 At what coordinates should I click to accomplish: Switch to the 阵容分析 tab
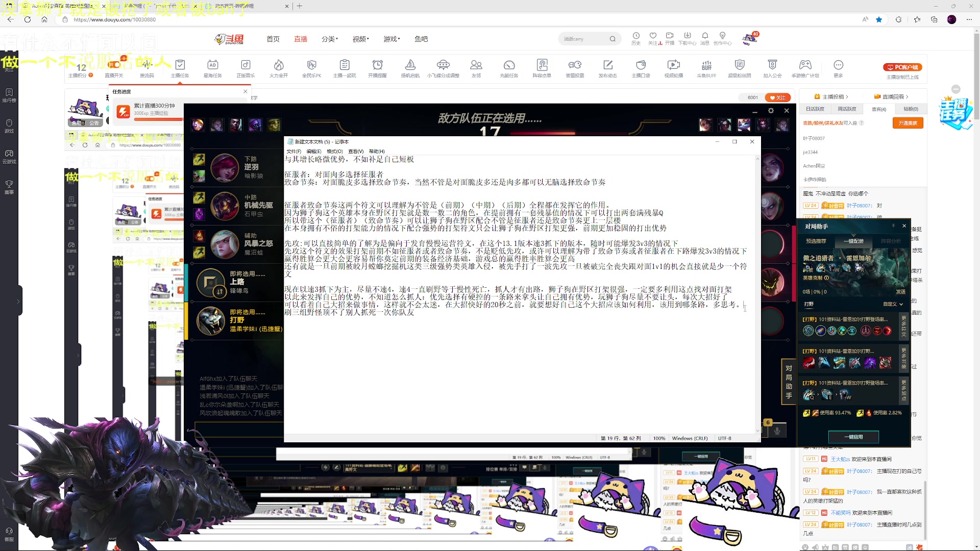[x=891, y=241]
